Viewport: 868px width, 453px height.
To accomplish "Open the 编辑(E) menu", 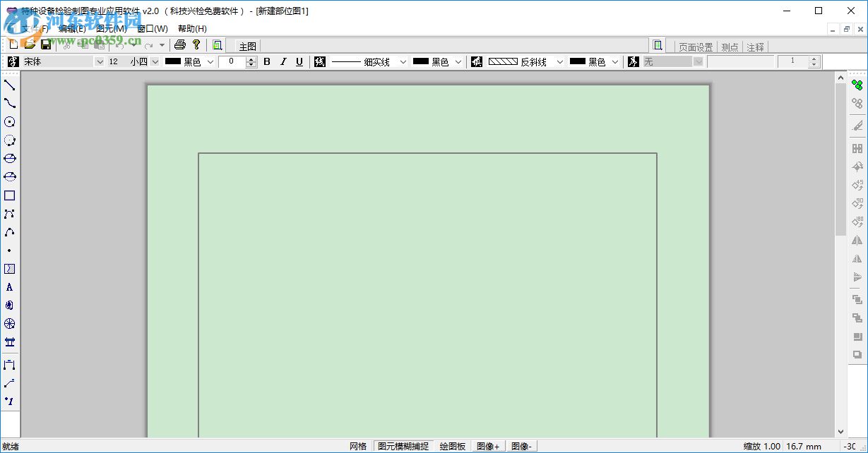I will 72,28.
